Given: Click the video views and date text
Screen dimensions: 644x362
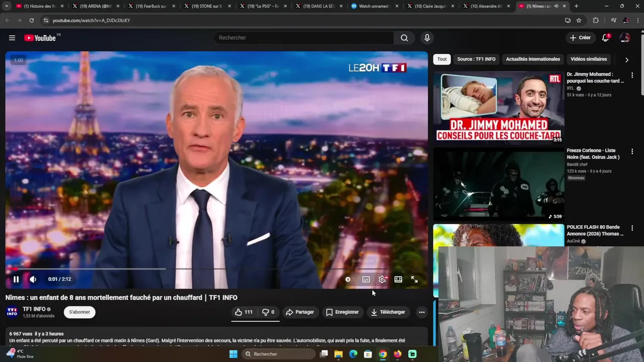Looking at the screenshot, I should (x=36, y=334).
